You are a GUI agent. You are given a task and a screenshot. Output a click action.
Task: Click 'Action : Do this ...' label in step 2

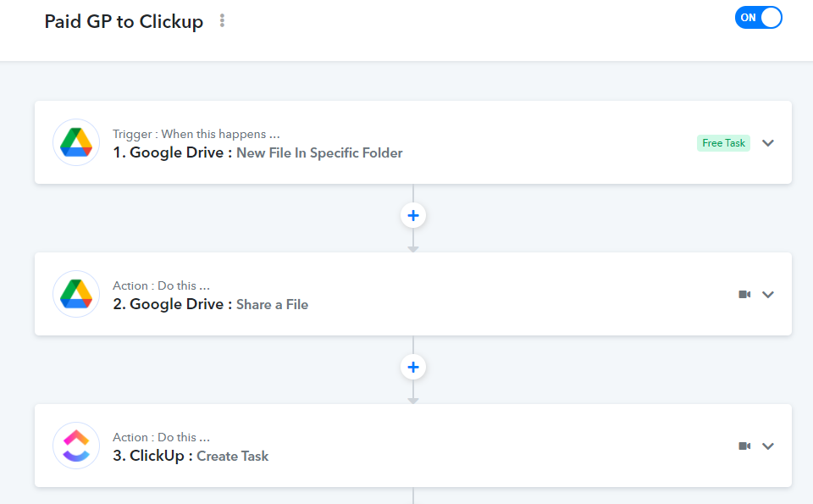pos(161,285)
